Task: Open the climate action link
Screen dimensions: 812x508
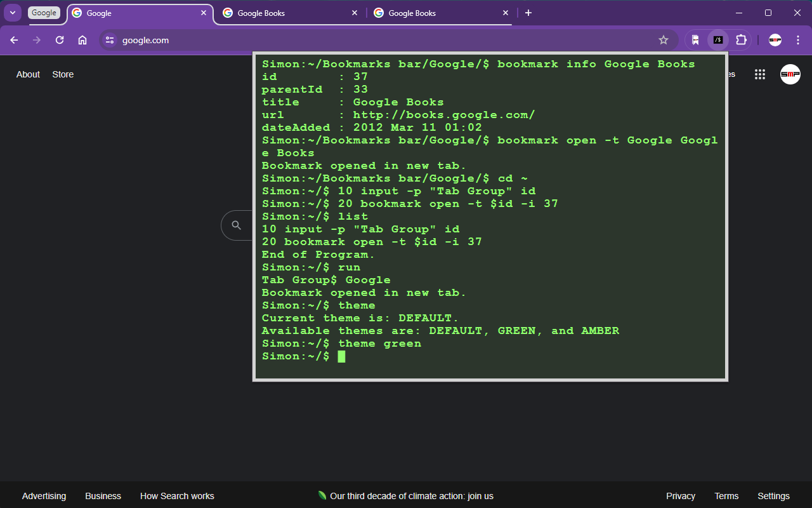Action: pos(406,496)
